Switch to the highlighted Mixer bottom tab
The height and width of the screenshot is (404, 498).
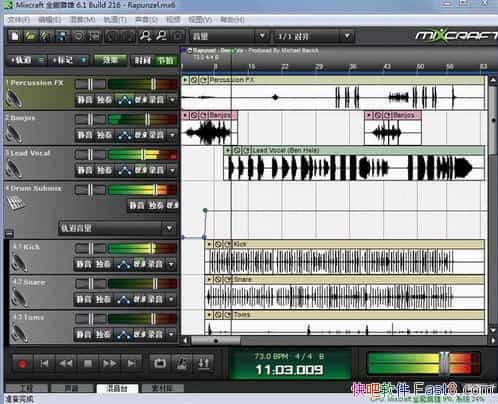[117, 388]
